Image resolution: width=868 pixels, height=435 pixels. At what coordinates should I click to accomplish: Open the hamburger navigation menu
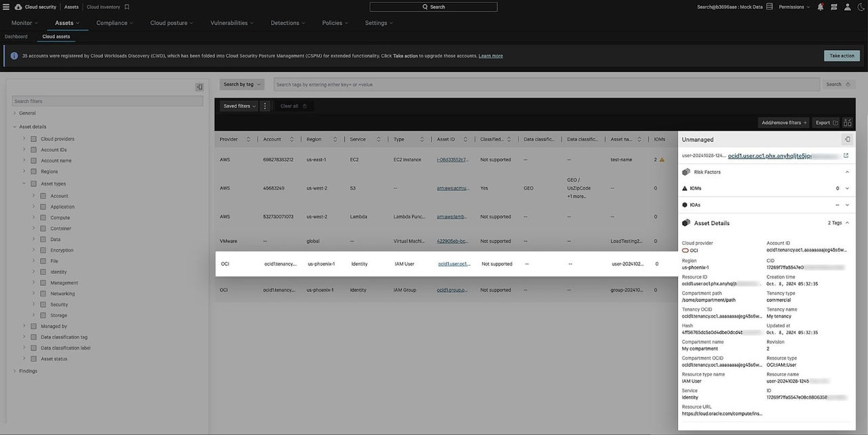6,7
